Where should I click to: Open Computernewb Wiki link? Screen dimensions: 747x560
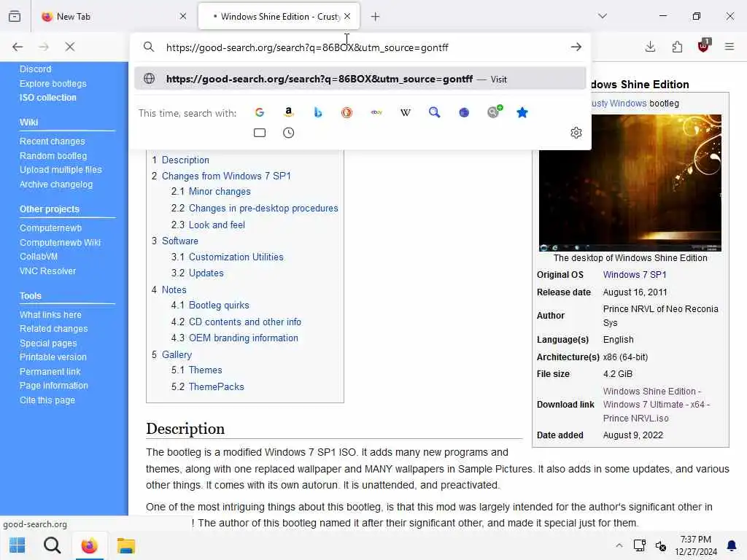click(60, 242)
